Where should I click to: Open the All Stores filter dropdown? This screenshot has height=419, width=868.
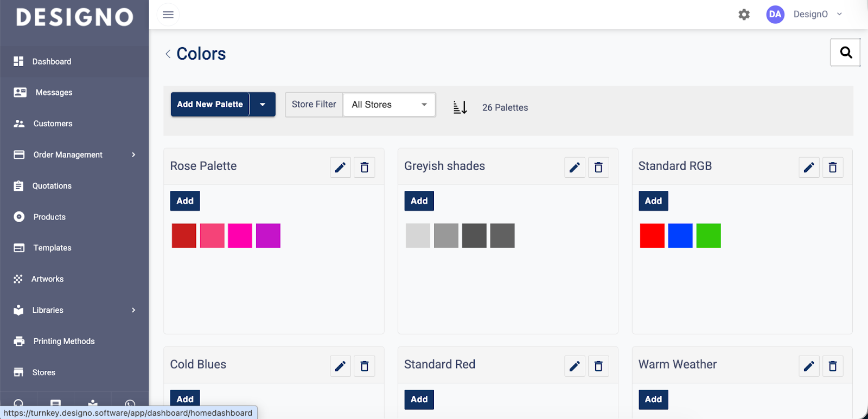[x=389, y=105]
